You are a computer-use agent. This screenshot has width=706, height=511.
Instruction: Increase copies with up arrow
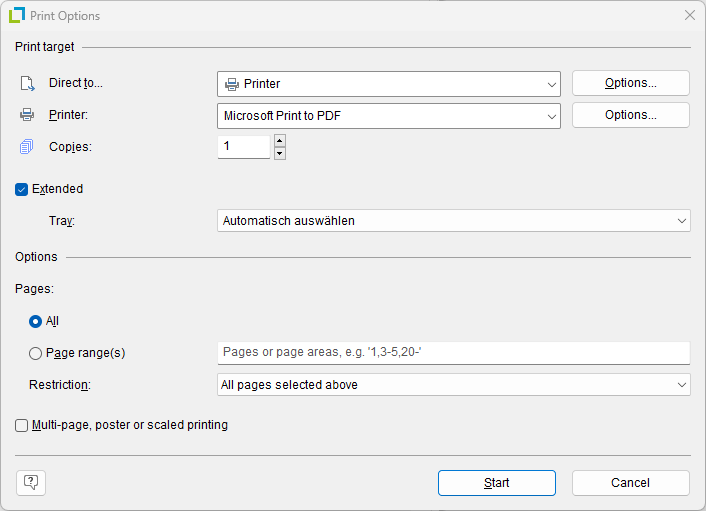tap(280, 140)
